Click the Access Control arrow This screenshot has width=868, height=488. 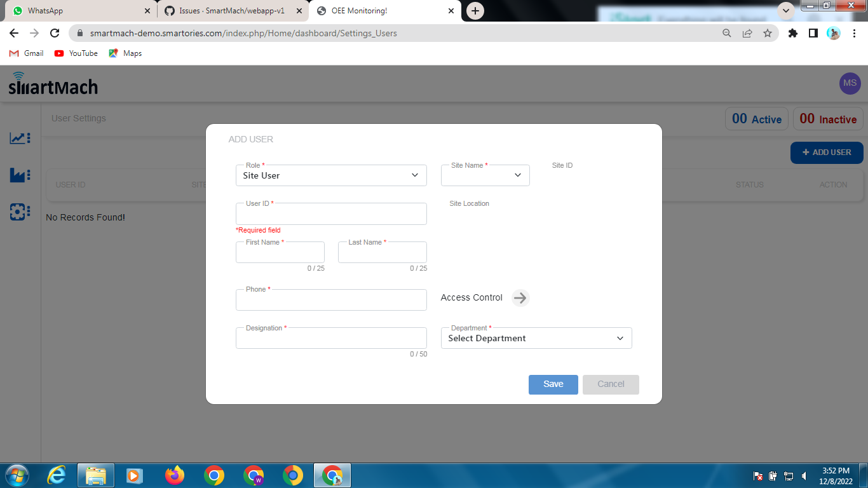pyautogui.click(x=520, y=298)
